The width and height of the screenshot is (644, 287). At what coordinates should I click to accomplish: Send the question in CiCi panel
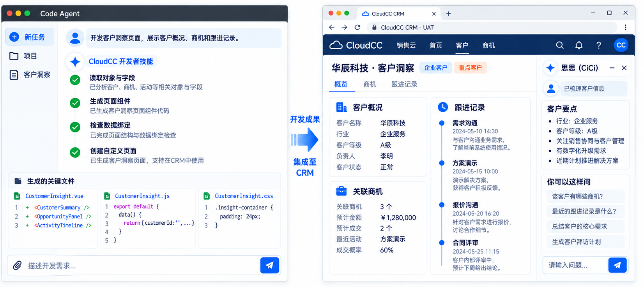click(x=617, y=265)
